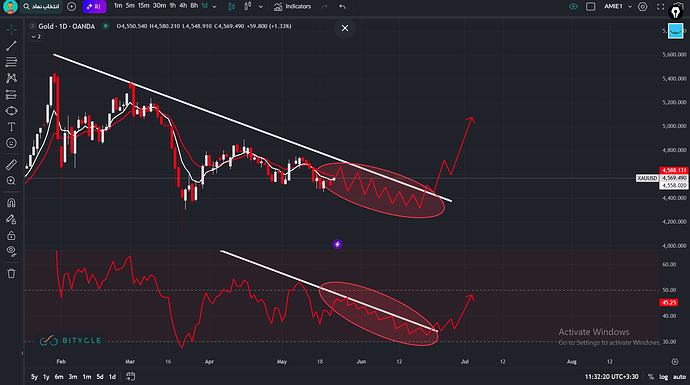690x385 pixels.
Task: Toggle log scale mode
Action: pyautogui.click(x=664, y=377)
